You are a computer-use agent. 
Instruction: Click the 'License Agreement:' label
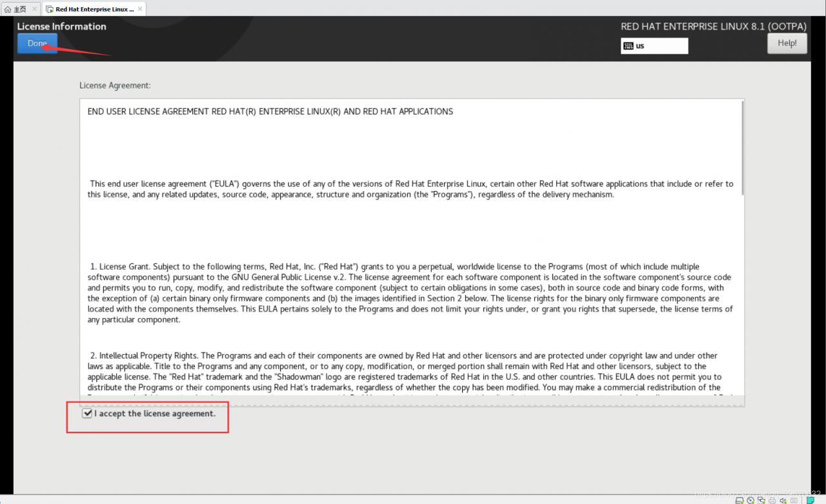[x=115, y=85]
